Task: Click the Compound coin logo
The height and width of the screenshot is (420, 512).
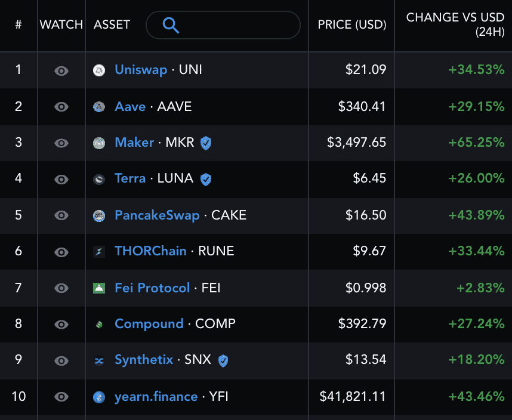Action: 99,324
